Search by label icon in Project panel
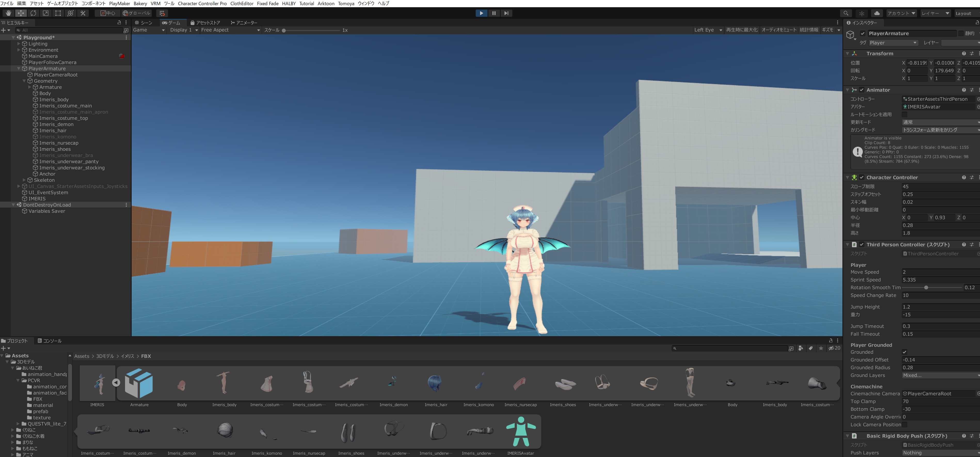Screen dimensions: 980x457 (x=811, y=348)
